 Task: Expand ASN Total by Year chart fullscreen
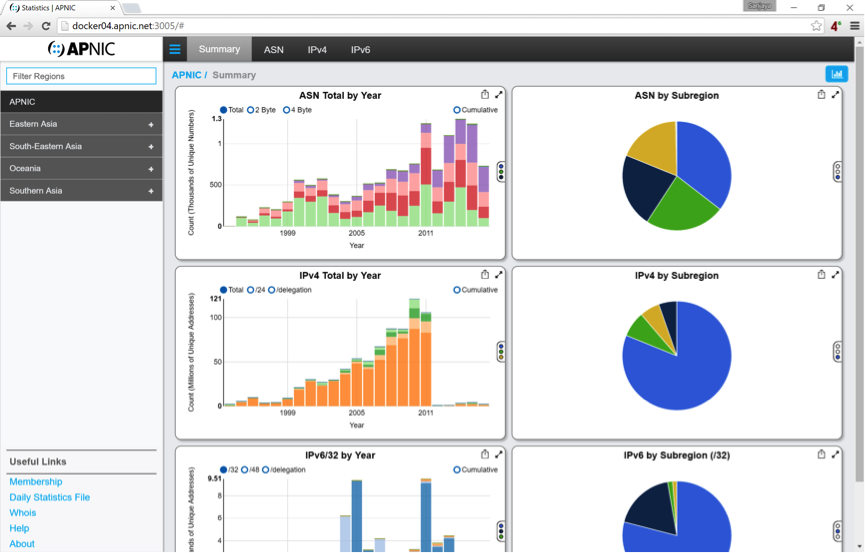pyautogui.click(x=499, y=94)
